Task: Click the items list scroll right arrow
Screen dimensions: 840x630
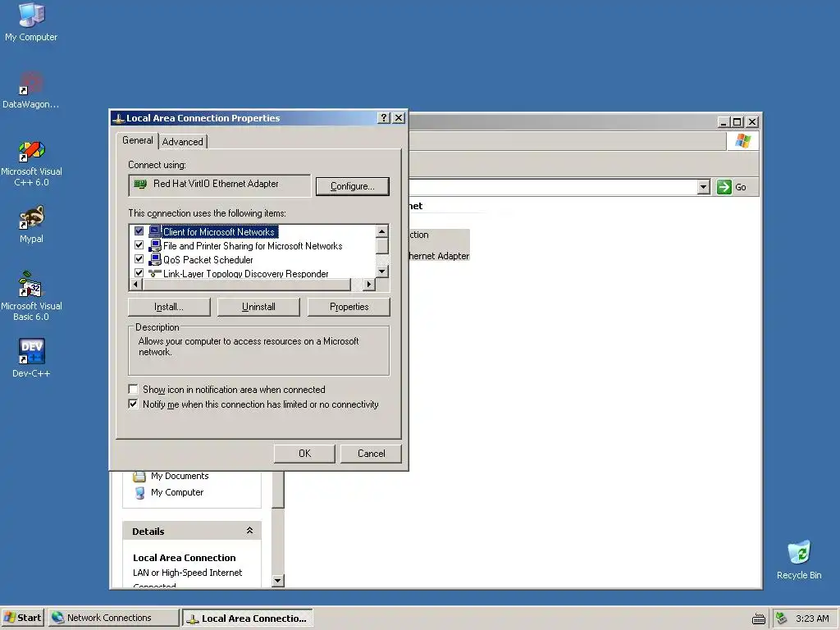Action: [368, 285]
